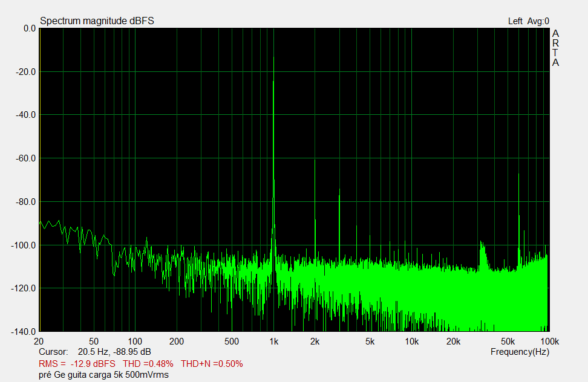The width and height of the screenshot is (588, 382).
Task: Click the 3 kHz third harmonic peak
Action: coord(339,190)
